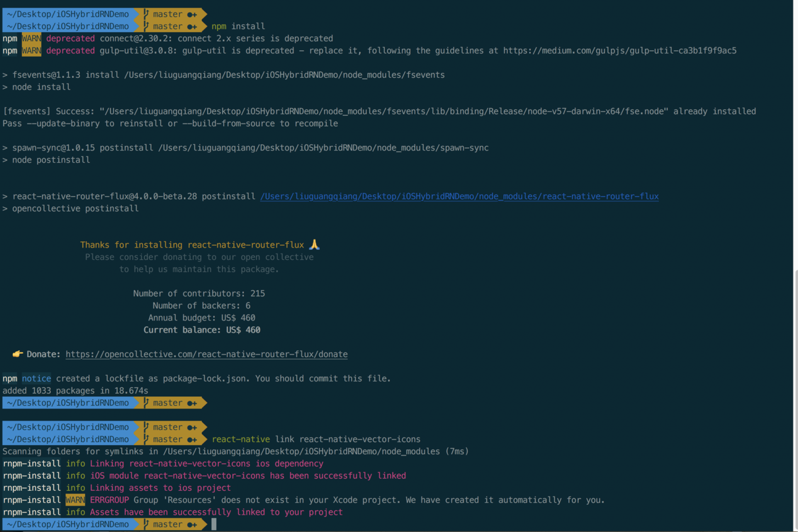Click the 'fsevents@1.1.3 install' line
The height and width of the screenshot is (532, 798).
pos(223,75)
